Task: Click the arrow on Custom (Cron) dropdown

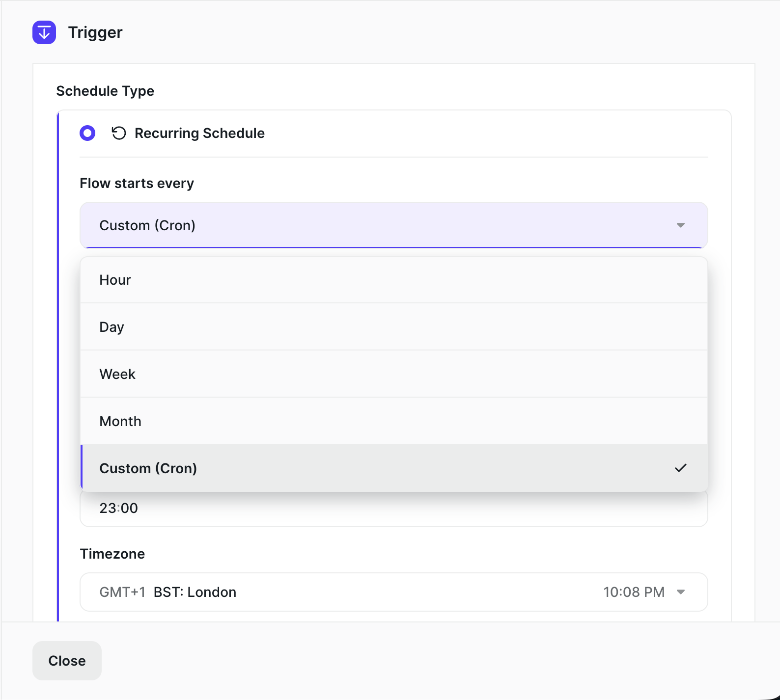Action: (681, 225)
